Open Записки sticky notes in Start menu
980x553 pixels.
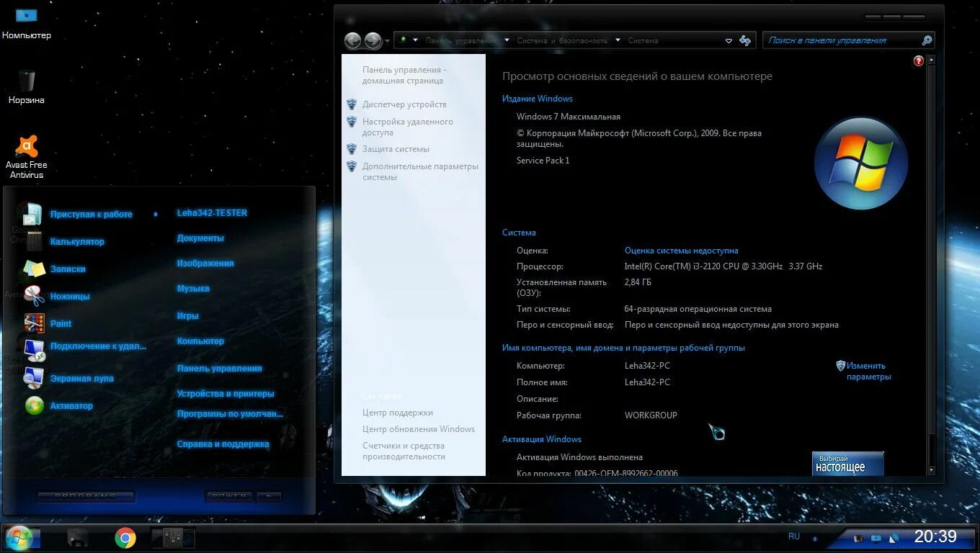pyautogui.click(x=68, y=269)
